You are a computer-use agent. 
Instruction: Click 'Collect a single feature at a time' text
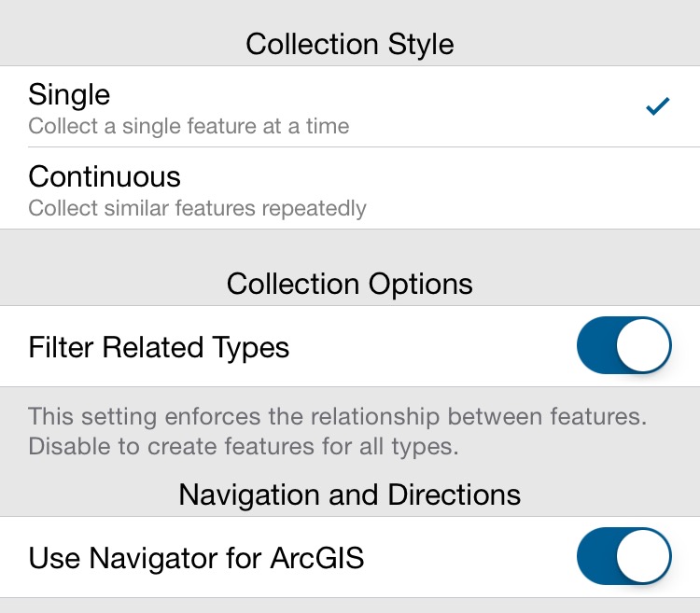pos(189,126)
